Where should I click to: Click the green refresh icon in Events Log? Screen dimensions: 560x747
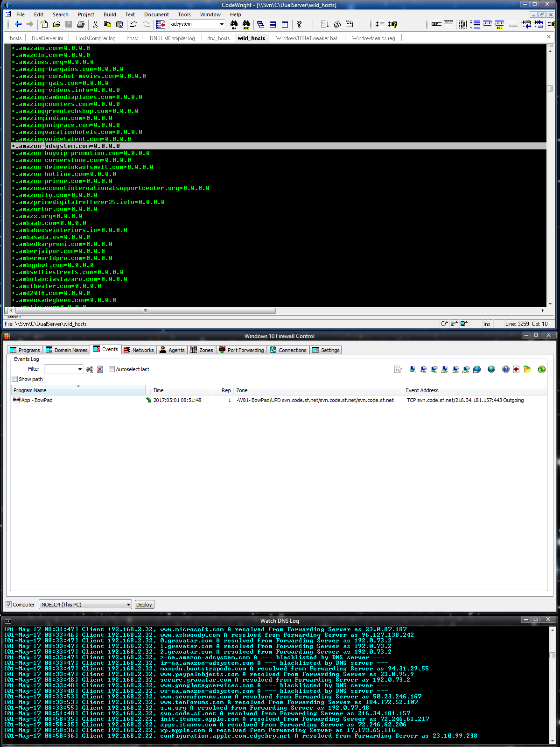click(541, 369)
